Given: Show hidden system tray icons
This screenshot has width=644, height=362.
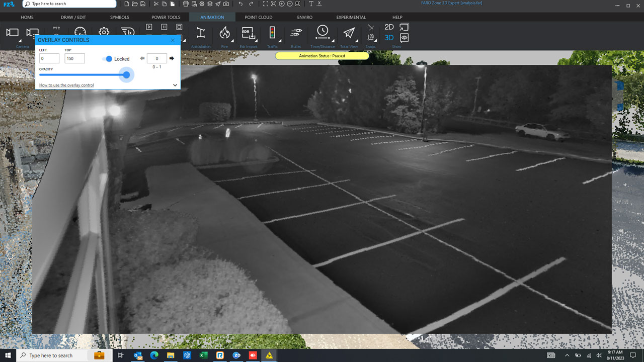Looking at the screenshot, I should click(x=567, y=355).
